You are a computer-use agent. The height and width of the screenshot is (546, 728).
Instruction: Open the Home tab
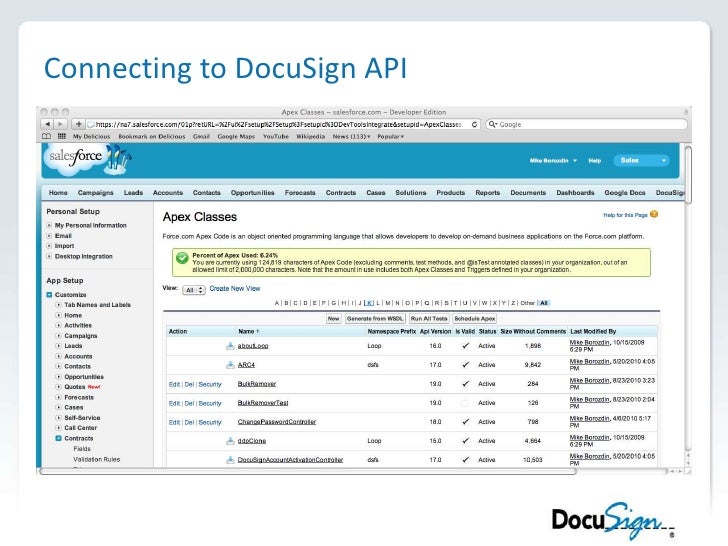(58, 193)
